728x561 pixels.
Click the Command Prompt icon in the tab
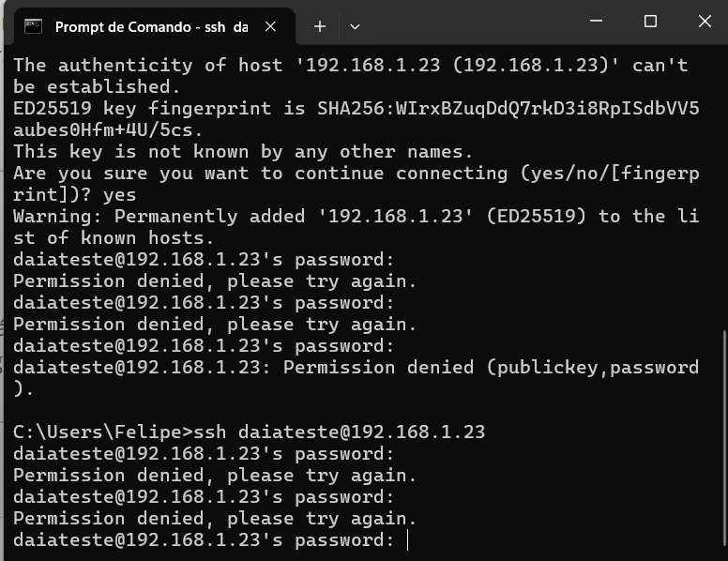click(34, 26)
